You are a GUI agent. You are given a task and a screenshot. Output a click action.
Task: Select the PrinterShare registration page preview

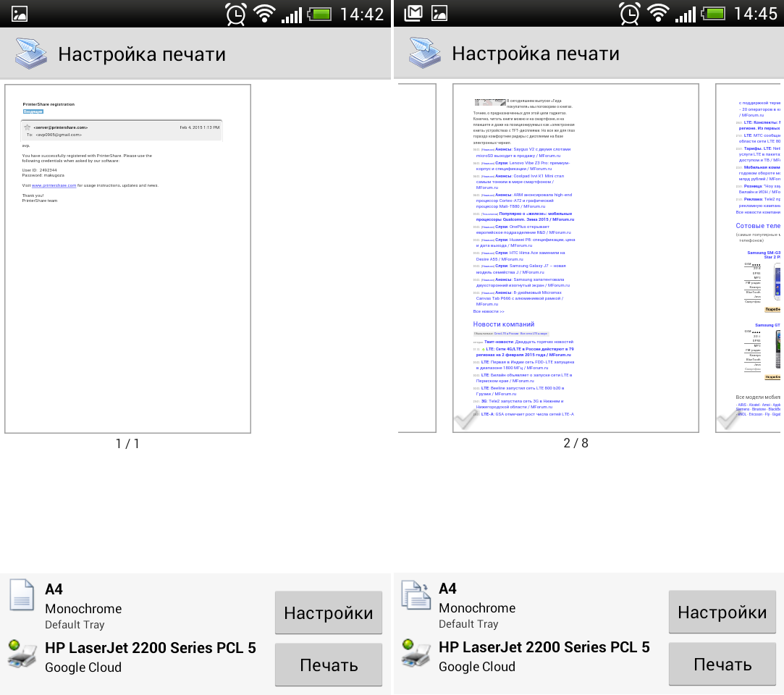(x=127, y=258)
